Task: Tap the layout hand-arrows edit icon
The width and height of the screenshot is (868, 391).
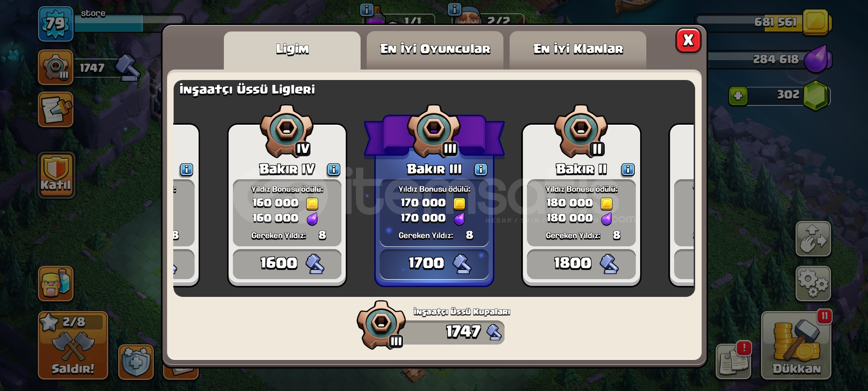Action: point(813,239)
